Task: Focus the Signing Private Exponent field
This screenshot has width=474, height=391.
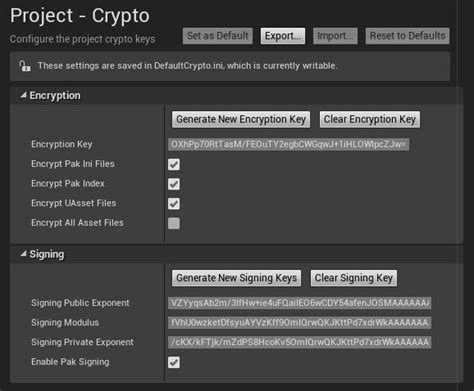Action: click(x=299, y=342)
